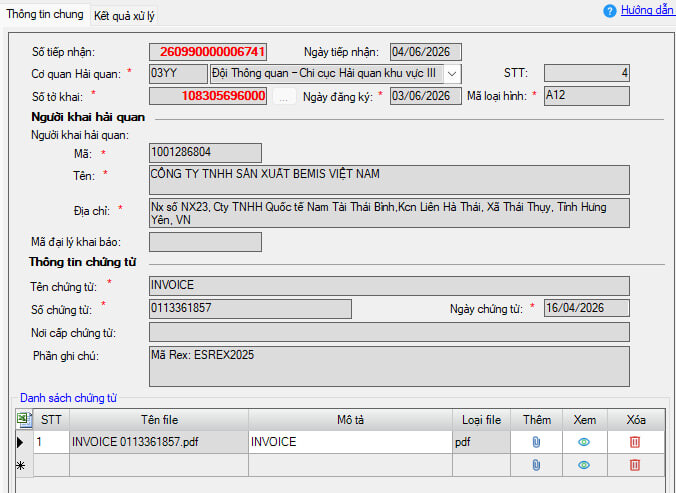This screenshot has height=493, width=676.
Task: Click the Mã loại hình field A12
Action: click(x=586, y=96)
